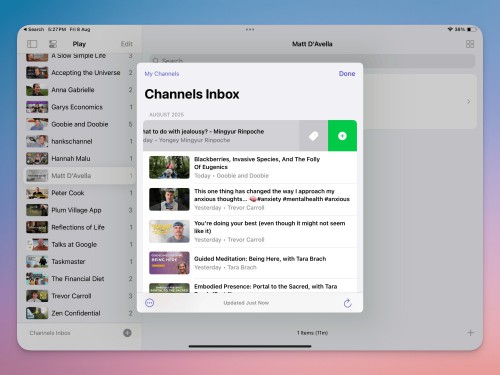Select Goobie and Doobie channel
Screen dimensions: 500x375
[x=79, y=124]
